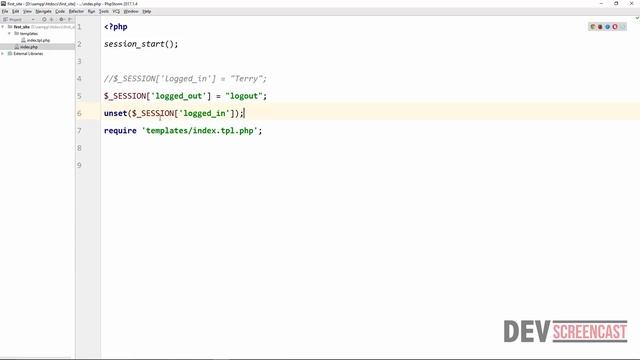Viewport: 640px width, 360px height.
Task: Expand External Libraries node
Action: pos(3,53)
